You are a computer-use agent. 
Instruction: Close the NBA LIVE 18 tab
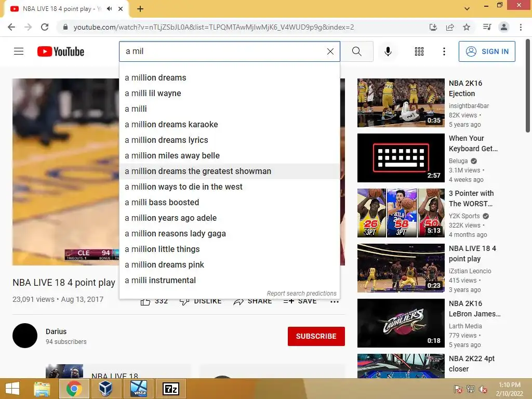(x=121, y=9)
